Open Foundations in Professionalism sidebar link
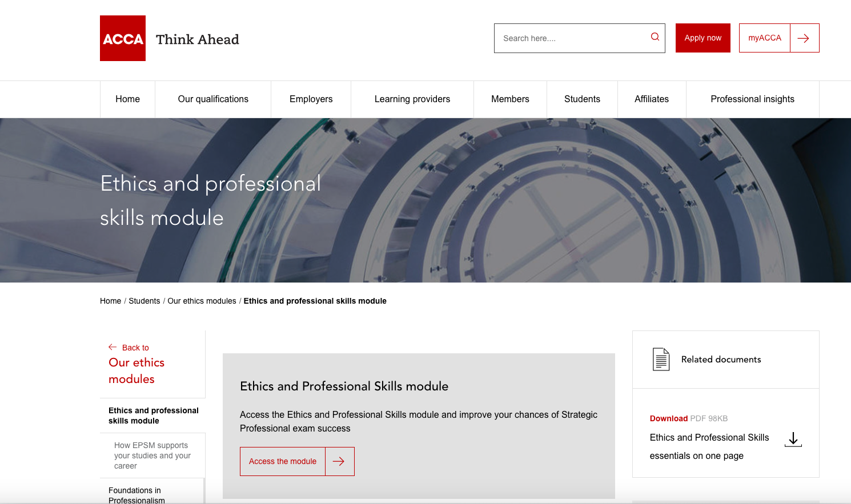 137,494
